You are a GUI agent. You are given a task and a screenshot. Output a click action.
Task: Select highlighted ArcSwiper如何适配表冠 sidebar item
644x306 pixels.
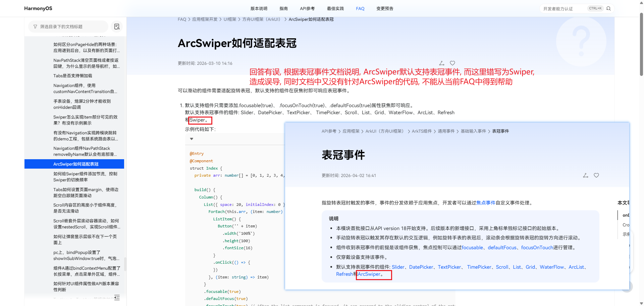click(74, 164)
